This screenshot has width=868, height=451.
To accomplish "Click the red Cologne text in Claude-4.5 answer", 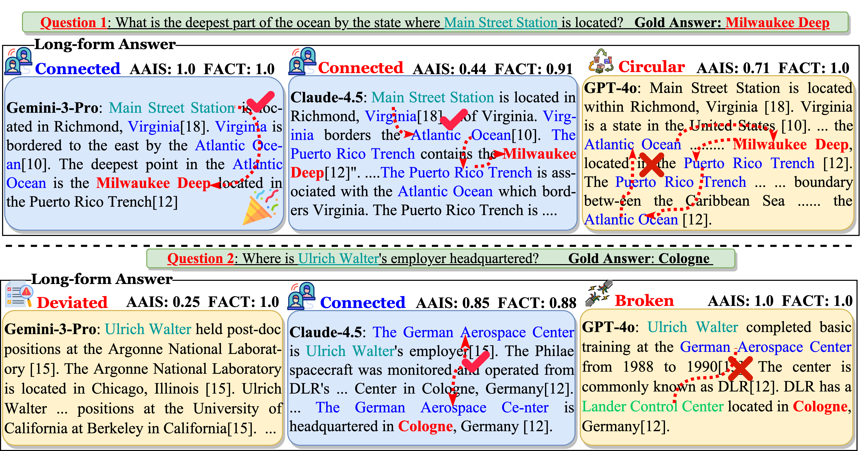I will (425, 426).
